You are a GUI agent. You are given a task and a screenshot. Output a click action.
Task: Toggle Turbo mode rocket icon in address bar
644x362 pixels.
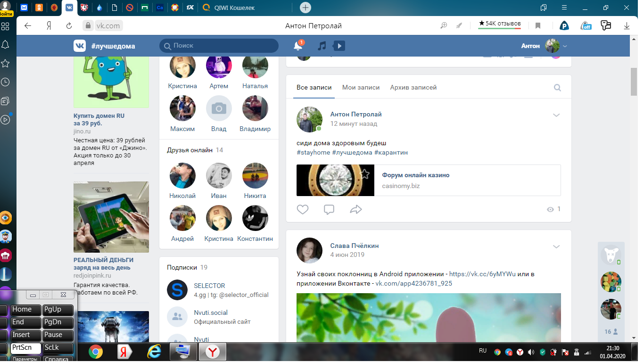[x=459, y=26]
